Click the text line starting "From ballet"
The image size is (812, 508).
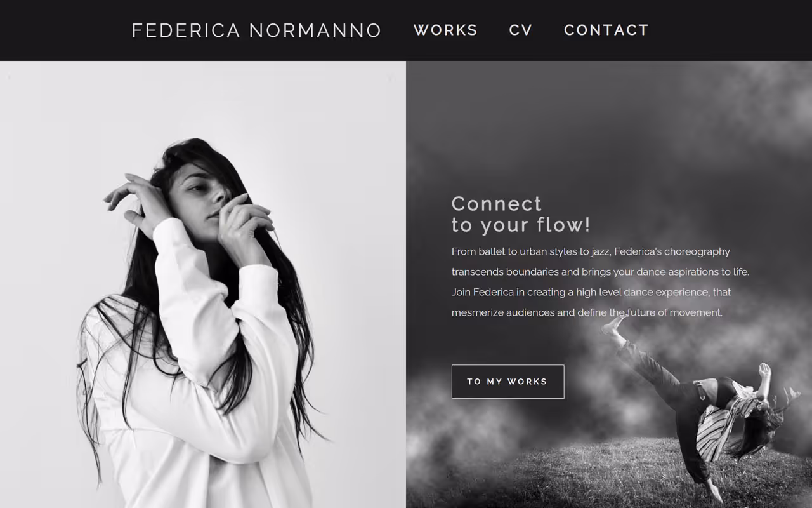point(591,251)
